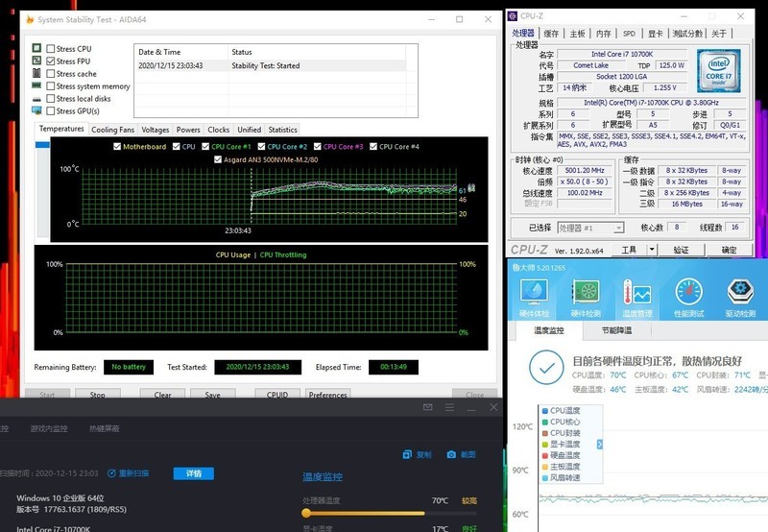The image size is (768, 532).
Task: Click the 重新扫描 rescan icon
Action: point(111,473)
